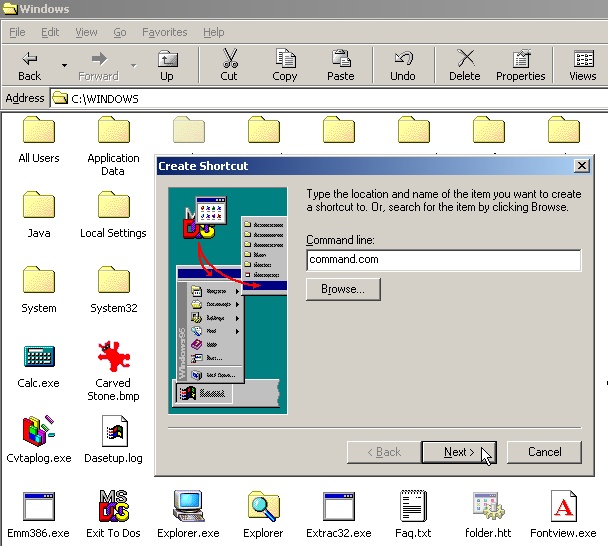The image size is (608, 546).
Task: Open the Help menu
Action: 214,32
